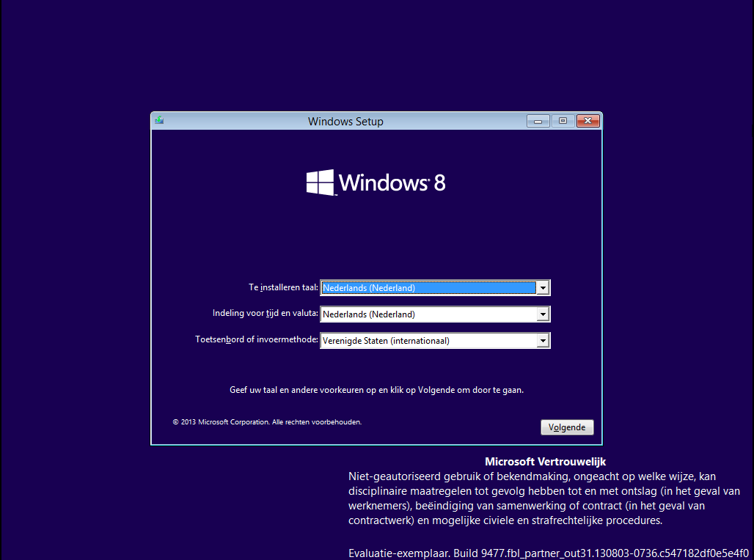Click the 2013 Microsoft Corporation copyright text
The image size is (754, 560).
tap(267, 422)
